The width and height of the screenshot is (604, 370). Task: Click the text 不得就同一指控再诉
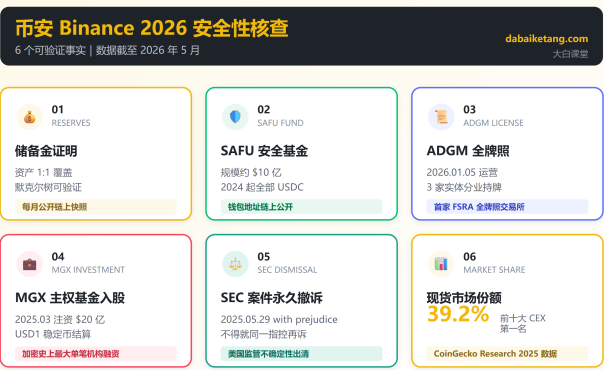click(x=263, y=334)
